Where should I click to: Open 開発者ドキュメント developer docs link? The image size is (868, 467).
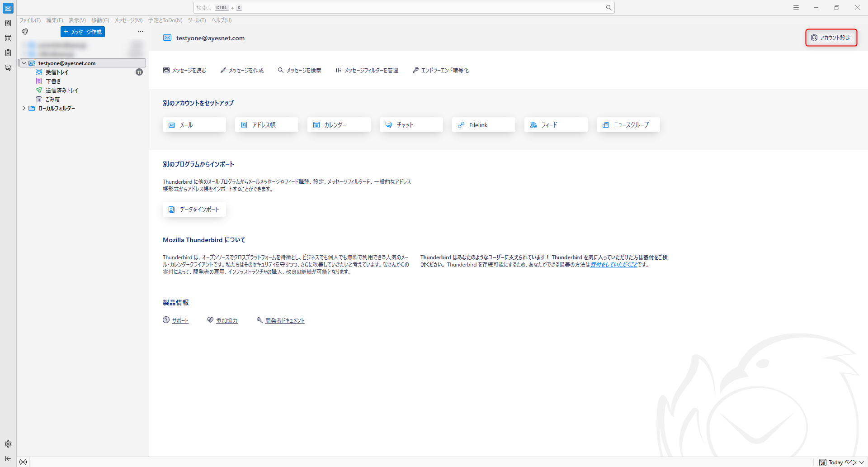click(285, 320)
